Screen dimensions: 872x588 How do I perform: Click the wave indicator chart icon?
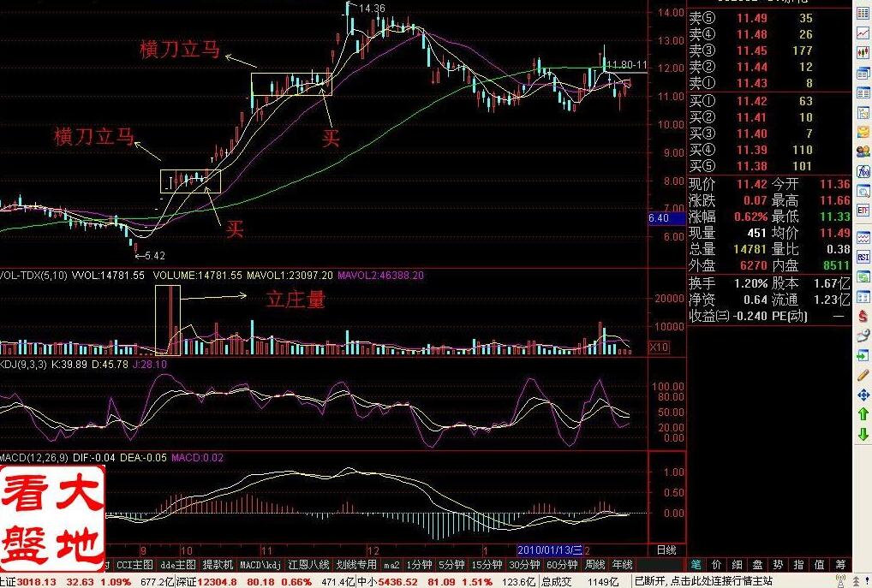point(863,238)
